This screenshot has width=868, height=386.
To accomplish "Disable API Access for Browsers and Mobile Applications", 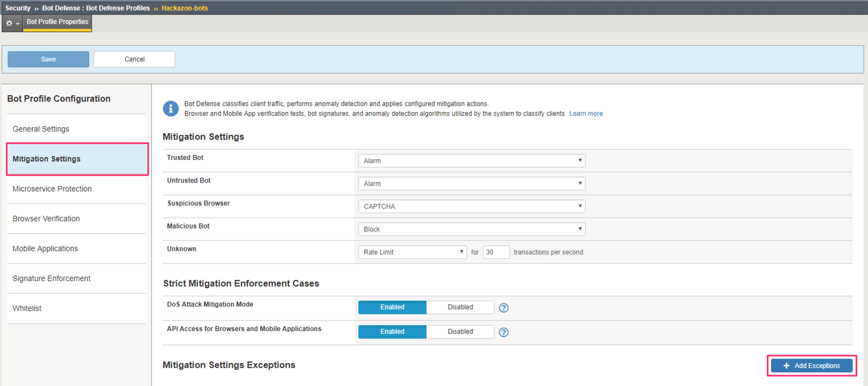I will pyautogui.click(x=460, y=332).
